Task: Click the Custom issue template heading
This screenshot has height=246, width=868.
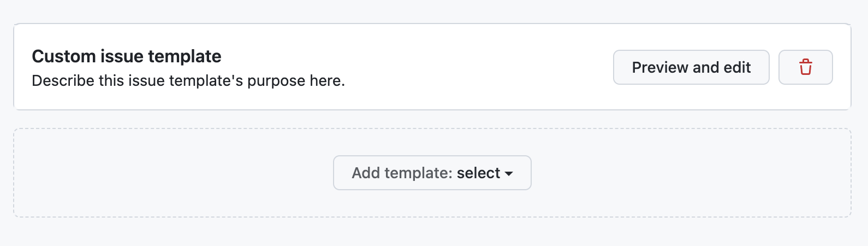Action: pyautogui.click(x=127, y=56)
